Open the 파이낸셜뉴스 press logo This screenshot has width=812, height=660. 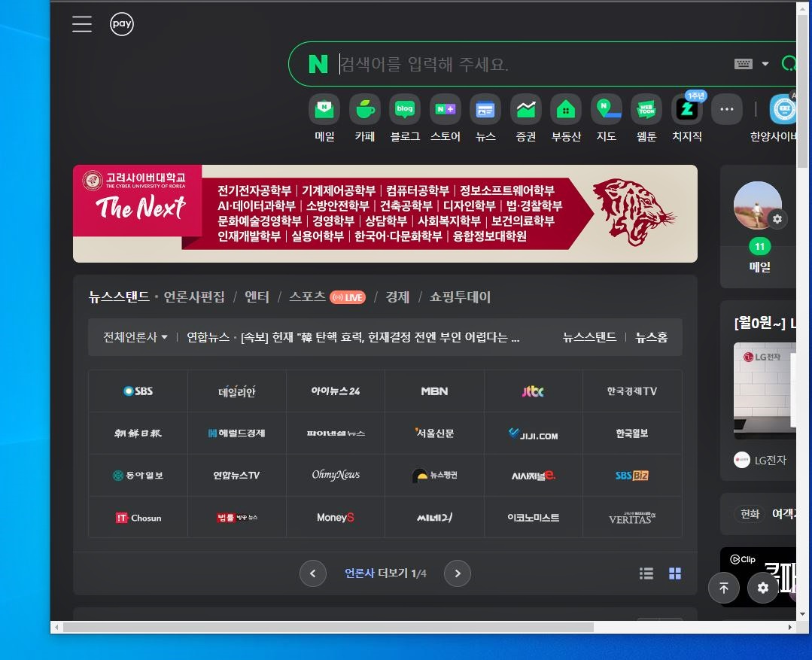336,433
